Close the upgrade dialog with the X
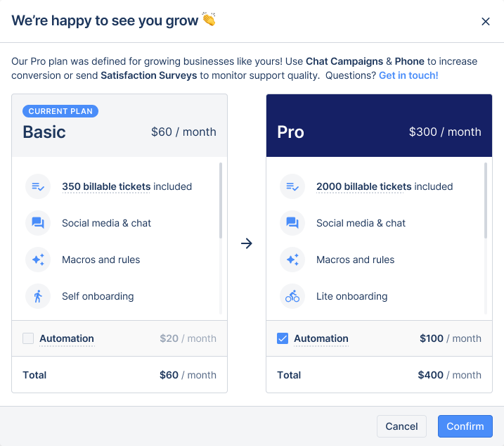The width and height of the screenshot is (504, 446). (485, 22)
